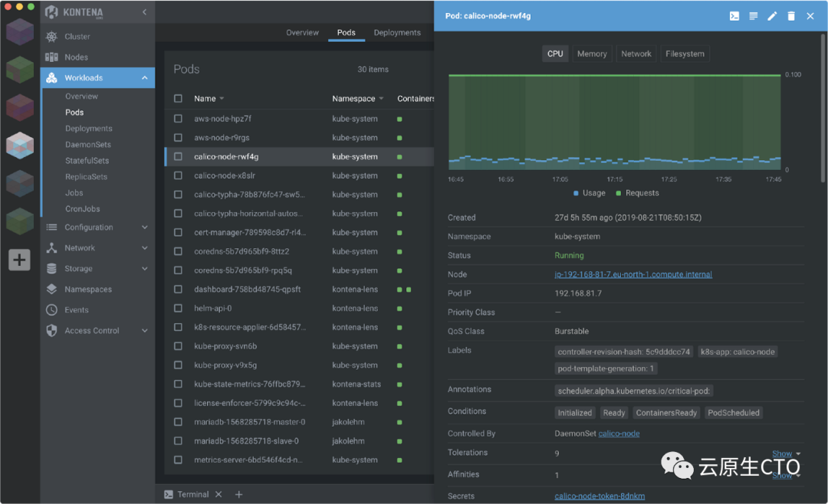This screenshot has height=504, width=828.
Task: Open pod logs icon in header
Action: 754,16
